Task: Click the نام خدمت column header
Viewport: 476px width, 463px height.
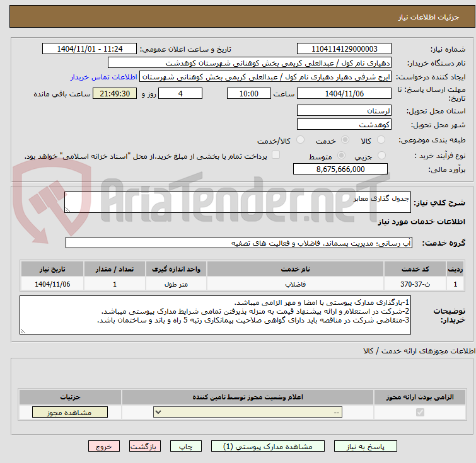Action: click(296, 269)
